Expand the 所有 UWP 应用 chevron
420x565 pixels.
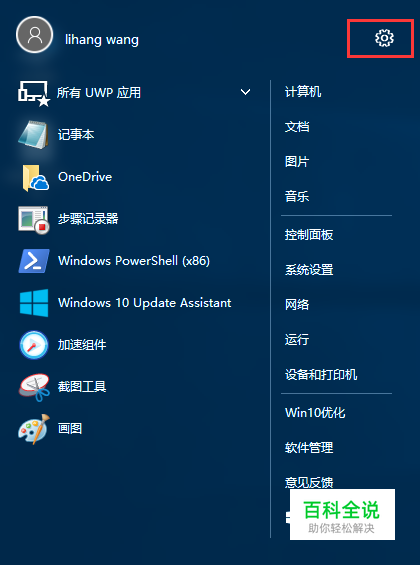point(245,92)
